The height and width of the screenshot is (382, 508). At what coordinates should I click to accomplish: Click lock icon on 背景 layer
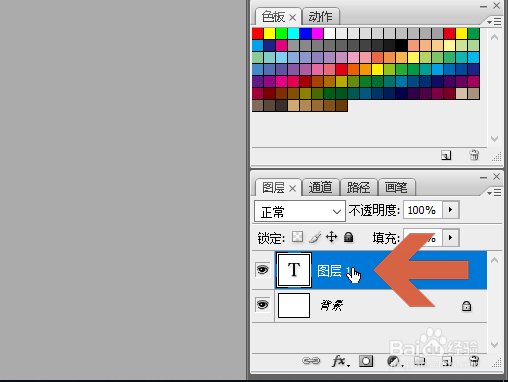pos(466,306)
